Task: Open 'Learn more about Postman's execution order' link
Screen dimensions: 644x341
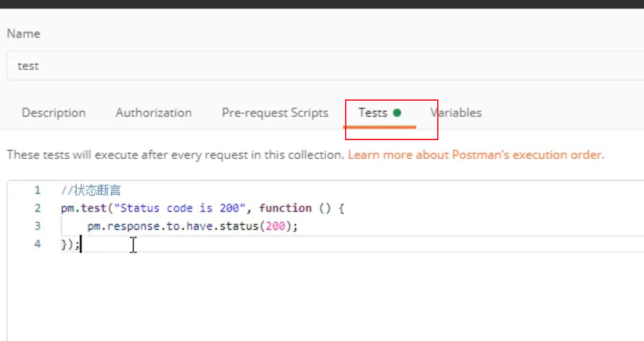Action: [476, 155]
